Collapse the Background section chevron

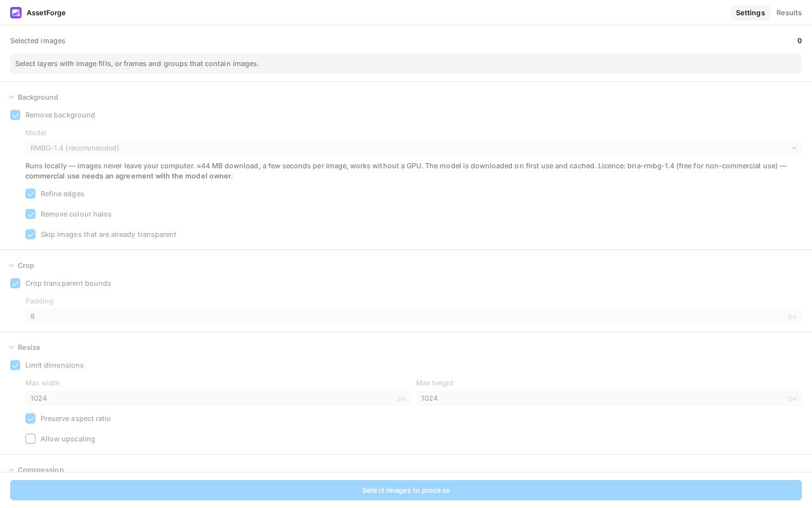click(x=11, y=97)
